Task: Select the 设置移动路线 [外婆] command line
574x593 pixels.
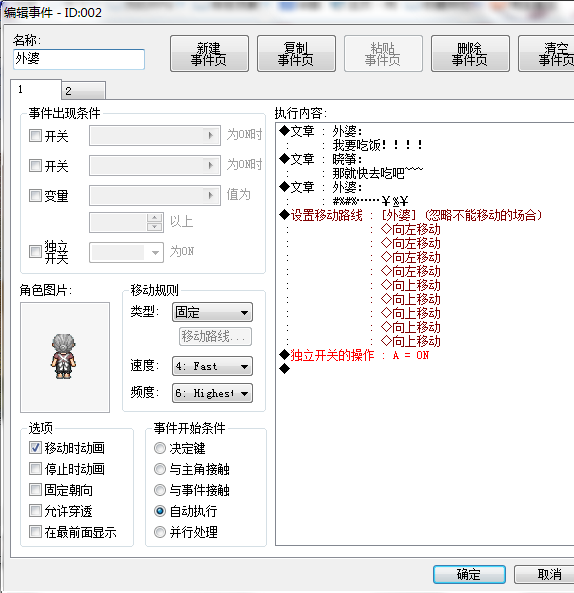Action: (x=411, y=216)
